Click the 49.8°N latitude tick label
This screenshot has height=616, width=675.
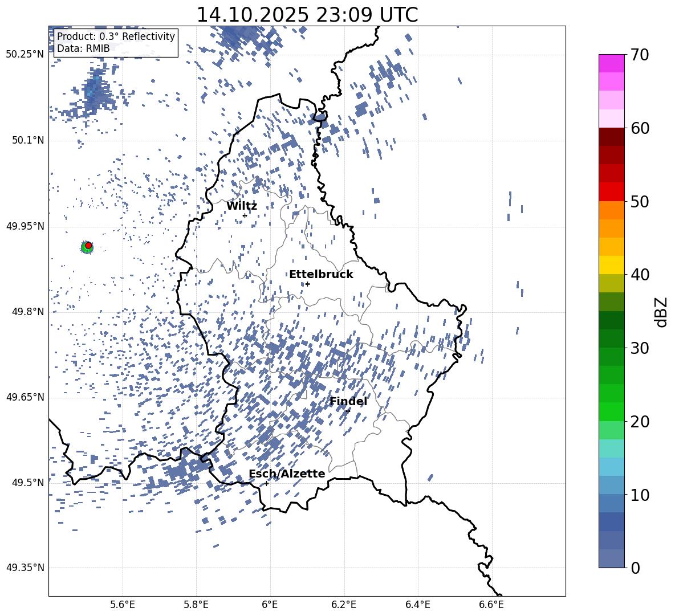[27, 312]
